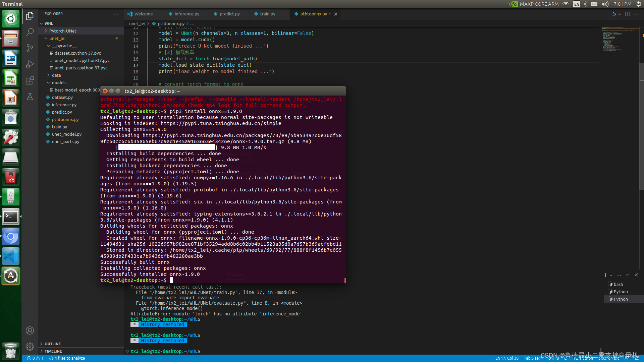
Task: Open the Search view in the activity bar
Action: pos(30,32)
